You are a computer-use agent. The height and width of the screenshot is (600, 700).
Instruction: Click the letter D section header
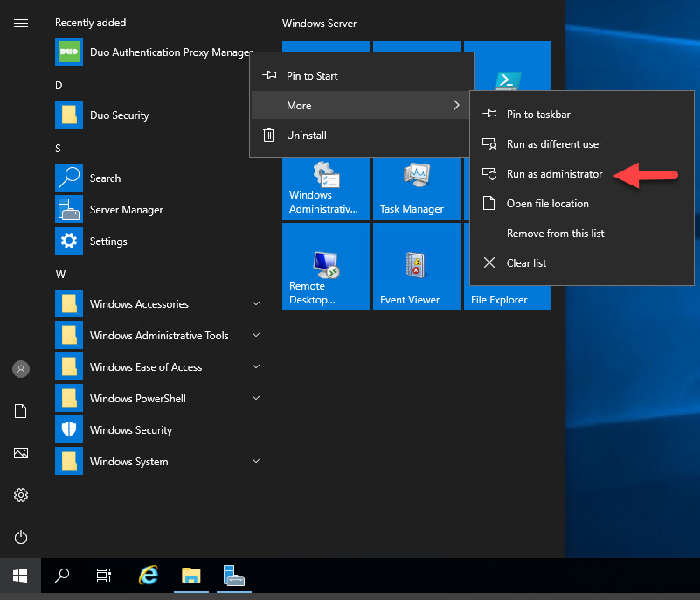click(x=59, y=86)
